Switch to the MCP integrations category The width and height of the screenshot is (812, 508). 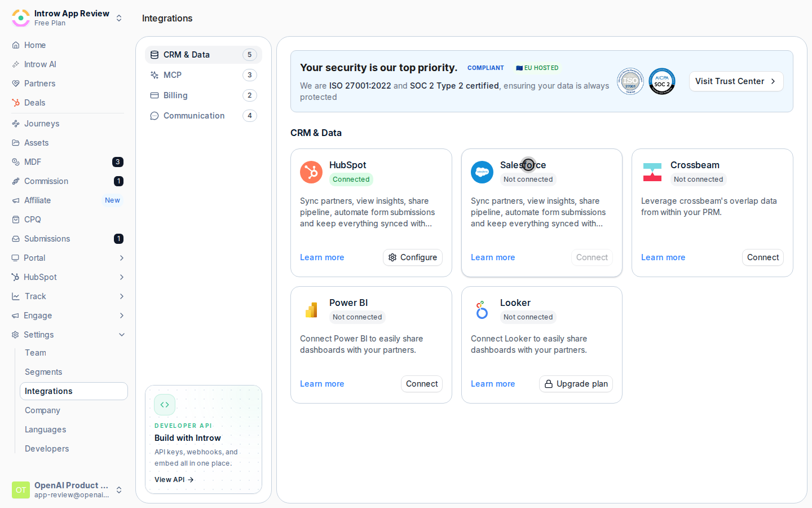click(204, 75)
